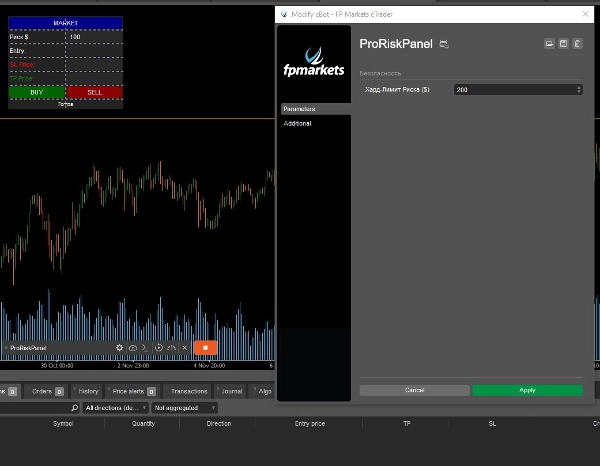
Task: Click the gauge icon on the ProRiskPanel bar
Action: pos(172,348)
